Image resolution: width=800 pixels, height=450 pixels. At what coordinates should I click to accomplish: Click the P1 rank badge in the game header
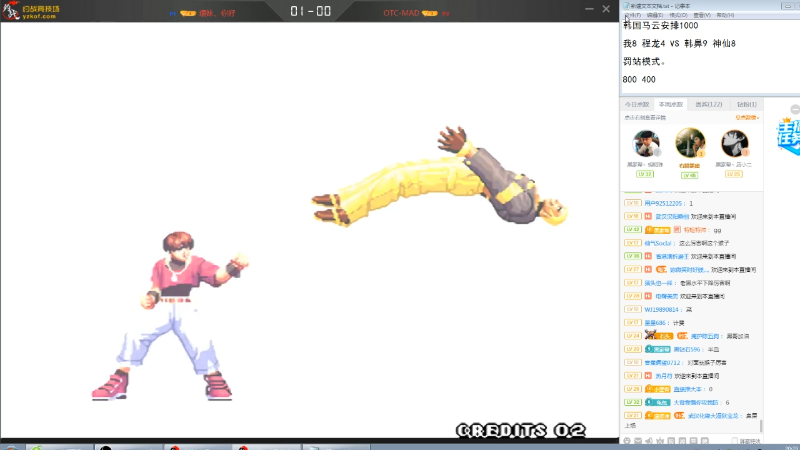[188, 13]
